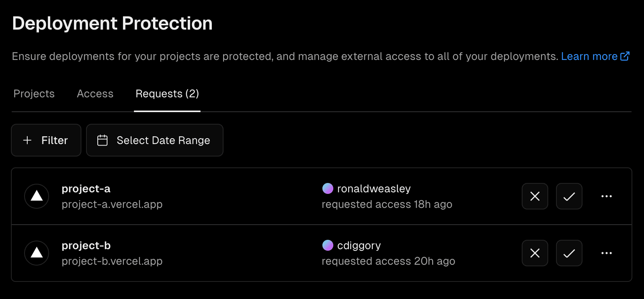Screen dimensions: 644x299
Task: Approve ronaldweasley's request with the checkmark button
Action: 569,196
